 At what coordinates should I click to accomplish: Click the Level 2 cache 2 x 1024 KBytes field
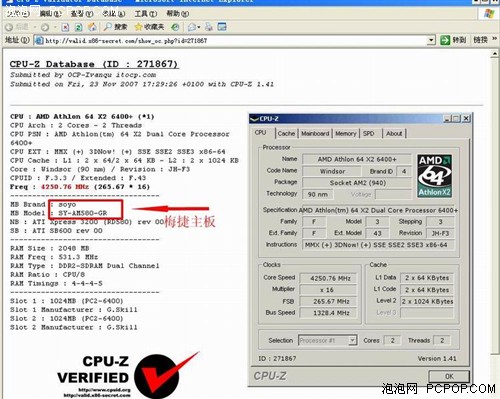pos(427,301)
